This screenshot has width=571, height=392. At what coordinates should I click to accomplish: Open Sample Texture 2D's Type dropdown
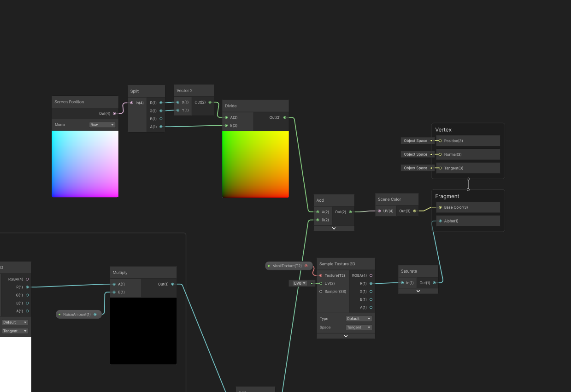click(x=359, y=319)
